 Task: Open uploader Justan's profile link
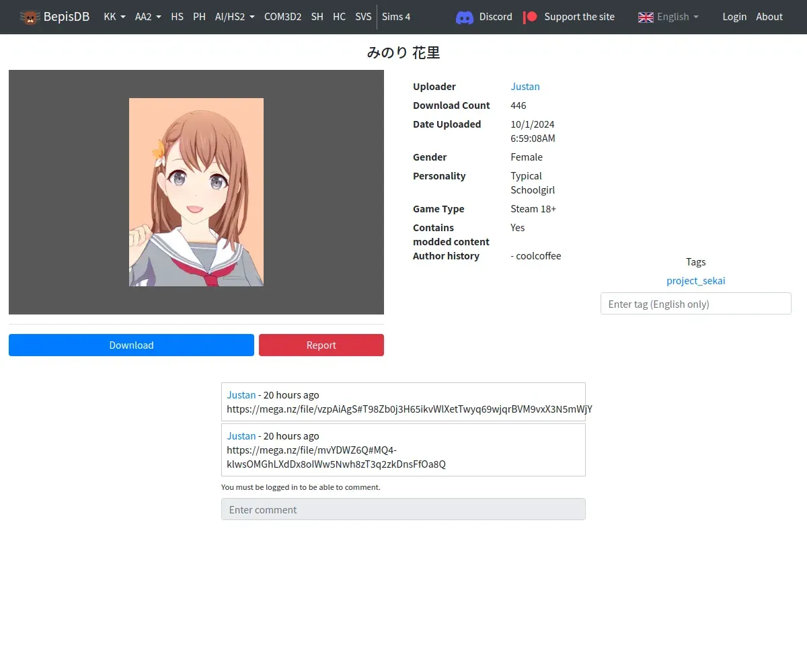click(x=525, y=87)
